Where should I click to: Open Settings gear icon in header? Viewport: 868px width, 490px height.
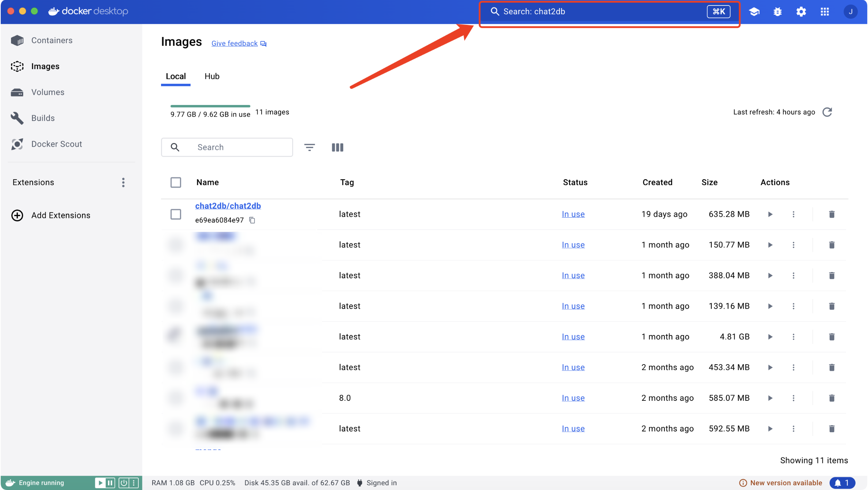801,12
